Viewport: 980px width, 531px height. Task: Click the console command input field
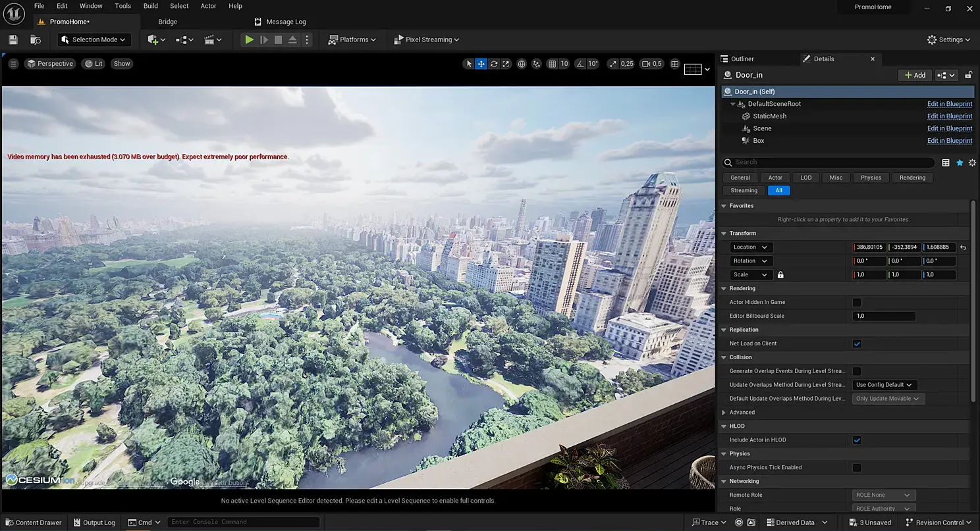(243, 522)
